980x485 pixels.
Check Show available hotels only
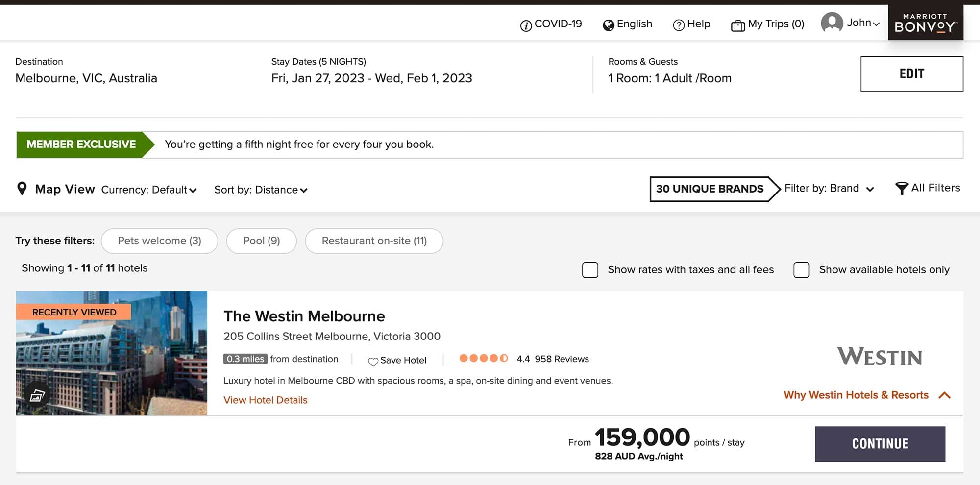click(802, 269)
